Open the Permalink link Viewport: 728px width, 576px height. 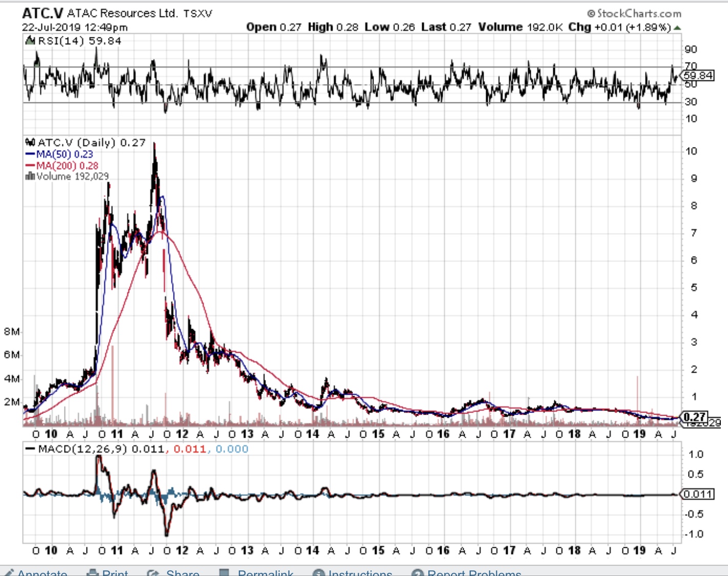pyautogui.click(x=265, y=572)
